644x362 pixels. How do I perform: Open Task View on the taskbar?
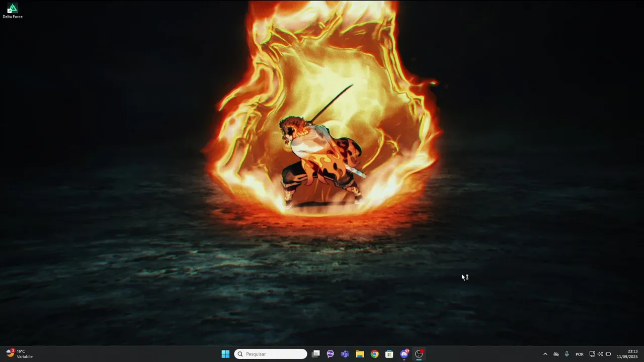pyautogui.click(x=315, y=354)
